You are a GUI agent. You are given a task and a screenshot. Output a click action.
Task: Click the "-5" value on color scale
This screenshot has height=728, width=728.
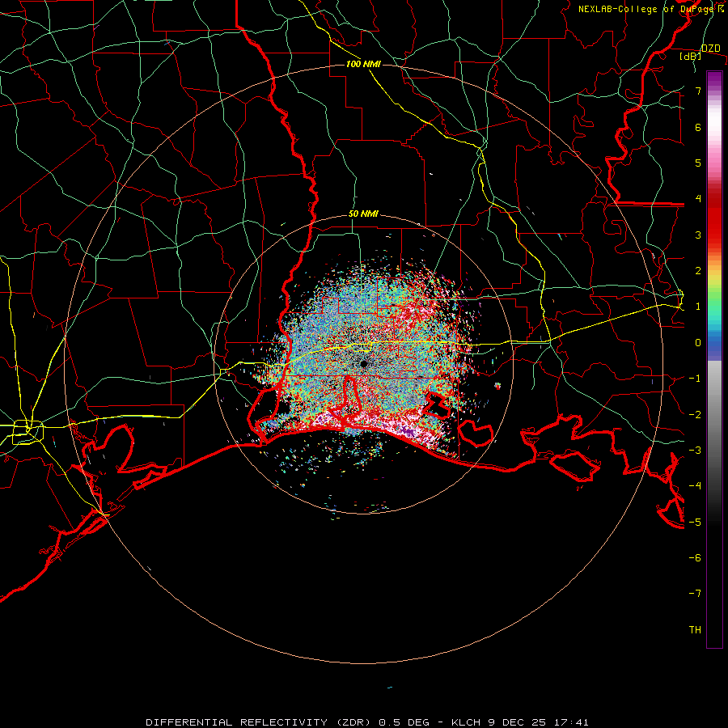click(695, 523)
